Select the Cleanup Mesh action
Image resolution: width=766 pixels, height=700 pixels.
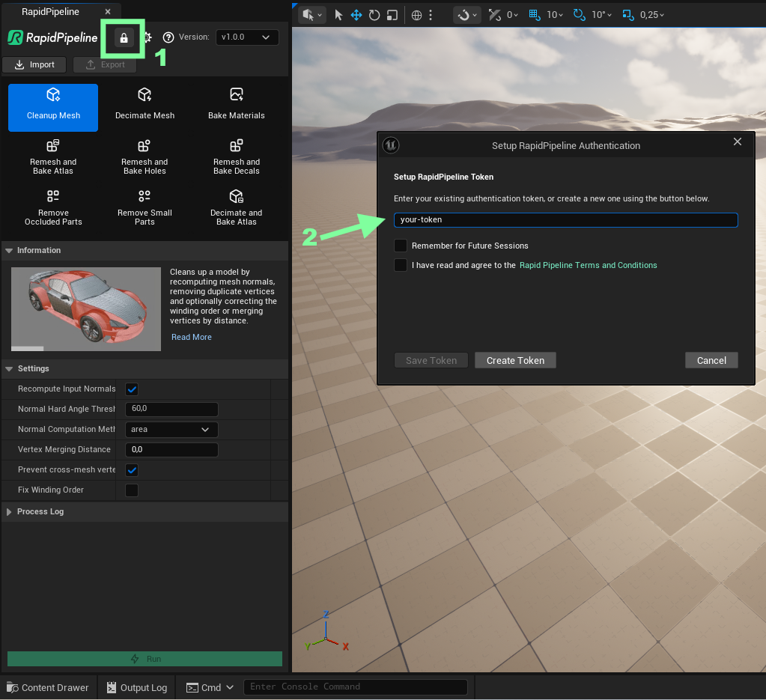coord(53,108)
